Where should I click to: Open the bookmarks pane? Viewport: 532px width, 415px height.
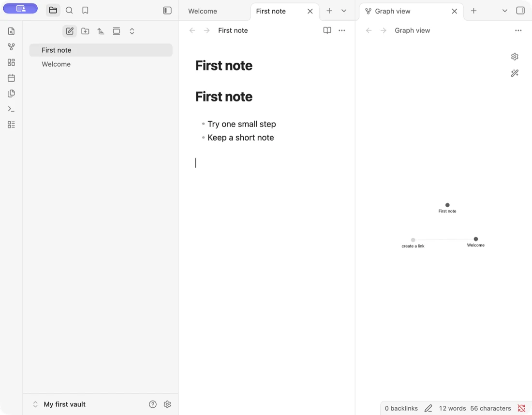coord(85,10)
